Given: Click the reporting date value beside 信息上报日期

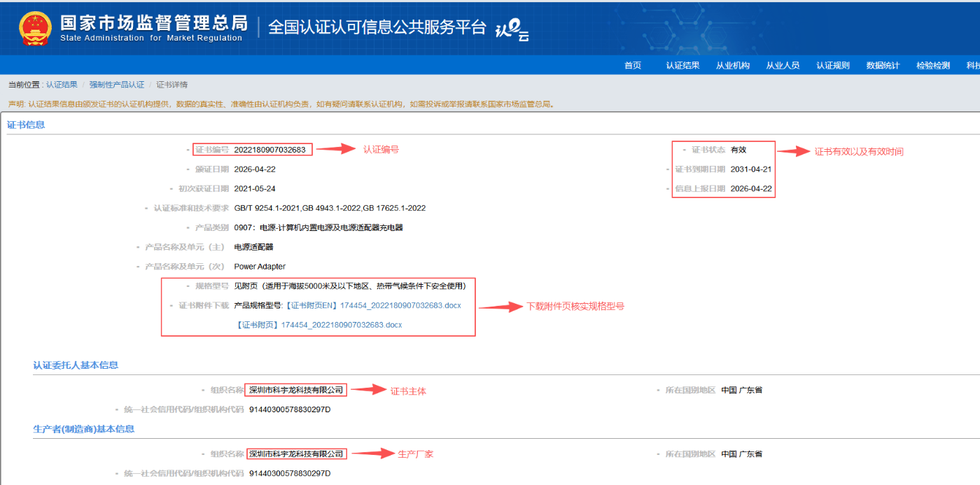Looking at the screenshot, I should [x=751, y=189].
